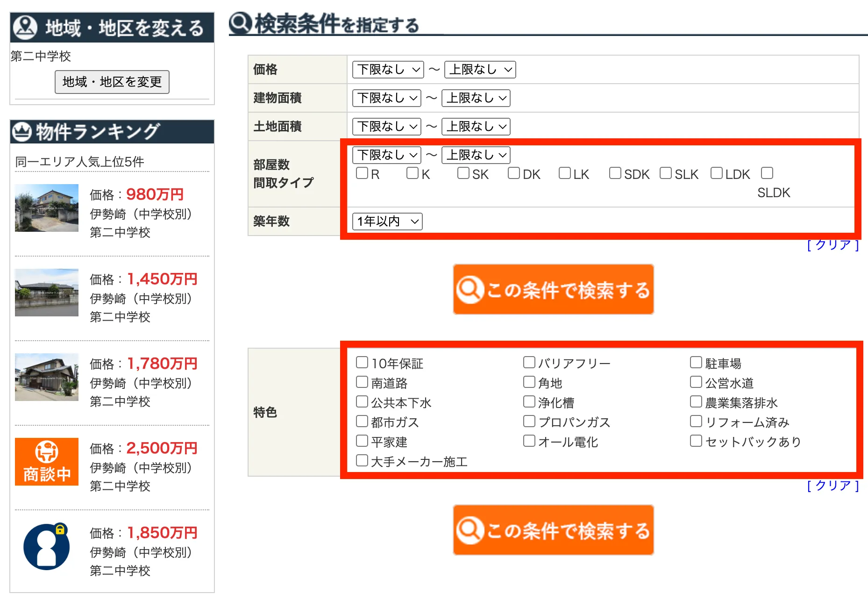
Task: Open the 築年数 dropdown showing 1年以内
Action: 387,222
